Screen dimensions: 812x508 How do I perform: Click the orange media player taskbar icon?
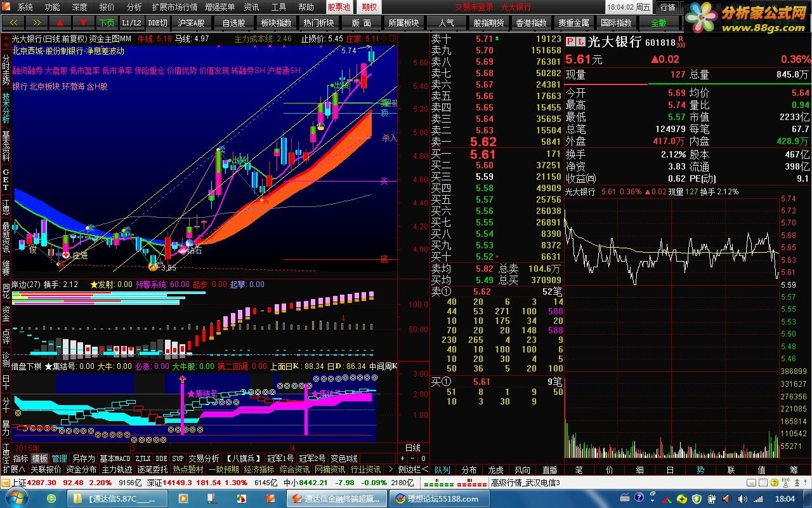pos(183,498)
